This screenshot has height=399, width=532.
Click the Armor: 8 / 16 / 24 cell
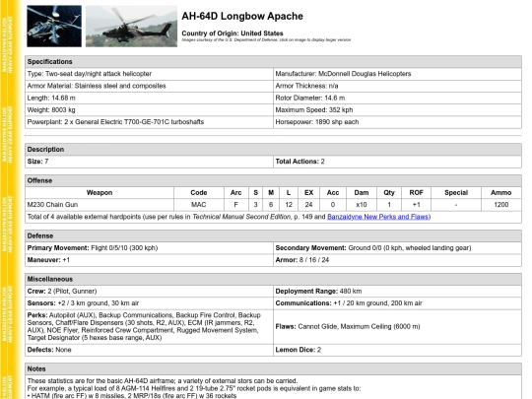pos(397,260)
